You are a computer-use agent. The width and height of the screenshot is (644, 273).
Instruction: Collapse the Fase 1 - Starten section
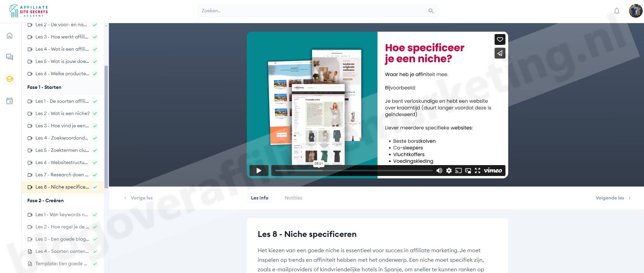click(x=44, y=87)
